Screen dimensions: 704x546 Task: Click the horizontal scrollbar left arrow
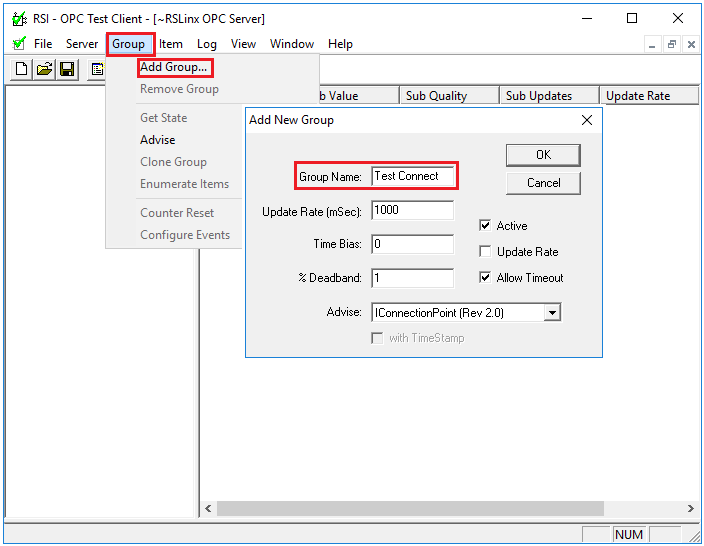tap(208, 508)
